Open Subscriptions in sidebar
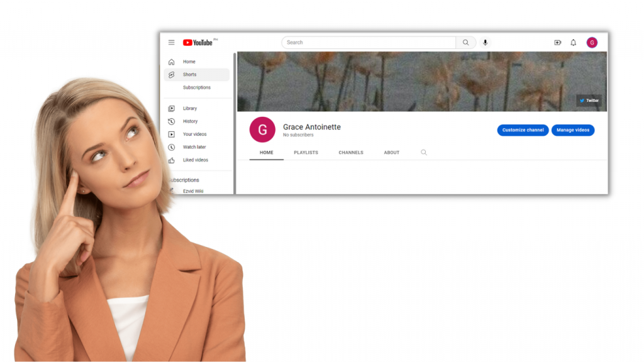 (x=196, y=87)
